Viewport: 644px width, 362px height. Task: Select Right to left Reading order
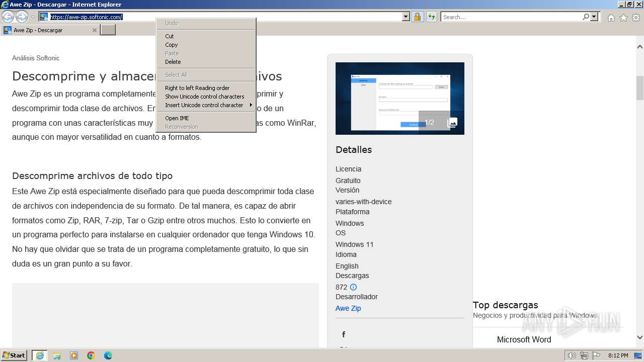click(x=206, y=88)
